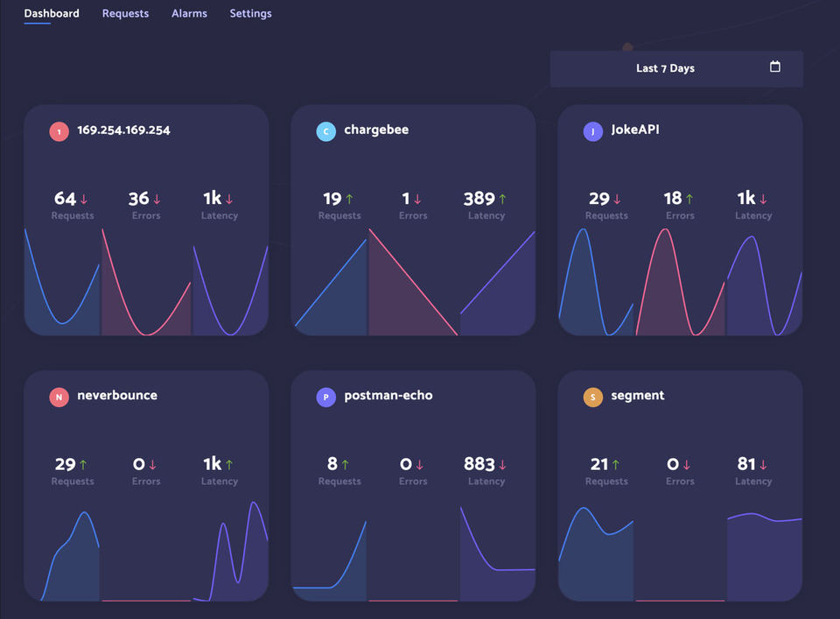
Task: Click the 1k Latency value on 169.254.169.254
Action: [212, 198]
